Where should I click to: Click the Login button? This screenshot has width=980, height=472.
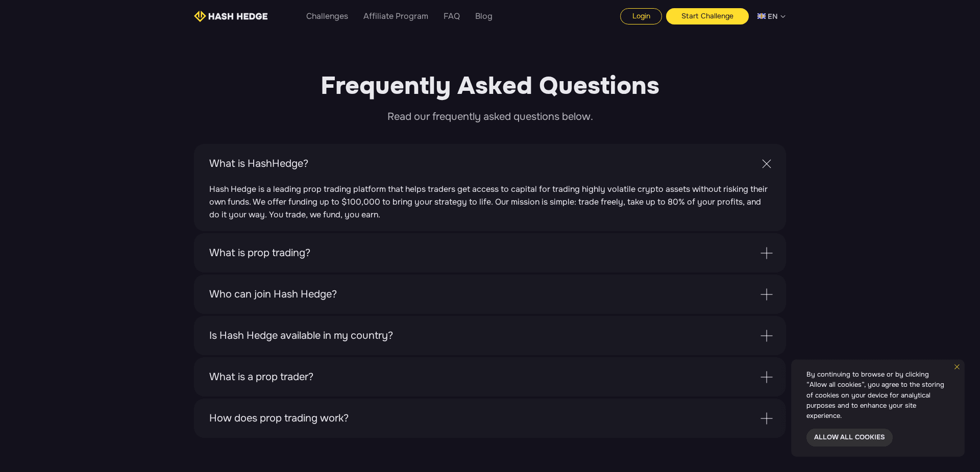click(x=641, y=16)
